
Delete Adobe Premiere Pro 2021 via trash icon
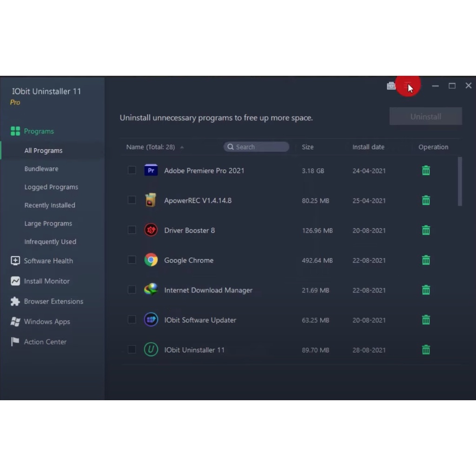click(x=426, y=171)
